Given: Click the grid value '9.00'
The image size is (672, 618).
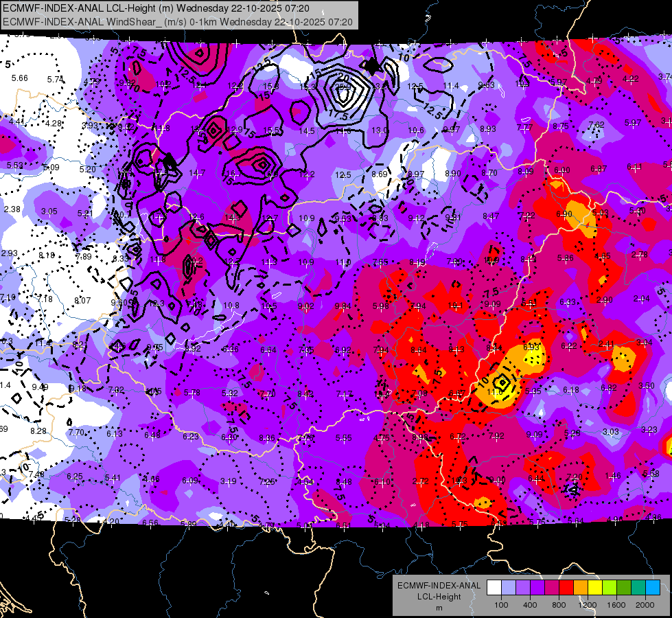Looking at the screenshot, I should (497, 480).
